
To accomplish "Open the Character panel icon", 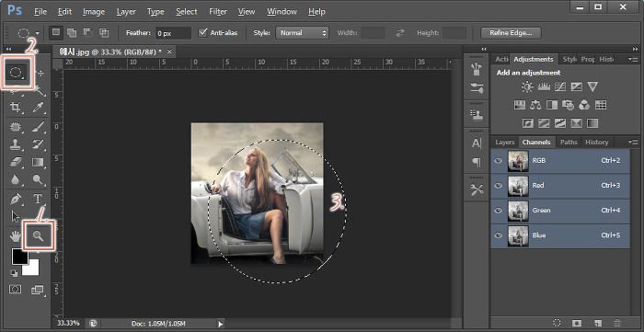I will coord(477,143).
